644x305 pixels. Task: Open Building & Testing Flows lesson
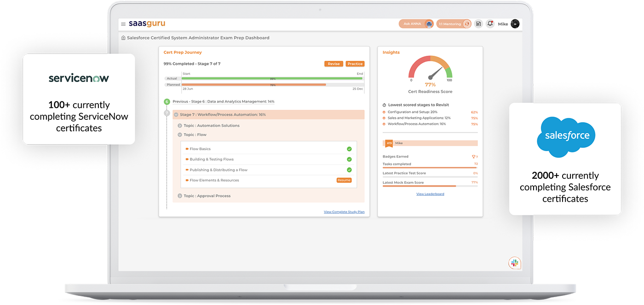212,159
